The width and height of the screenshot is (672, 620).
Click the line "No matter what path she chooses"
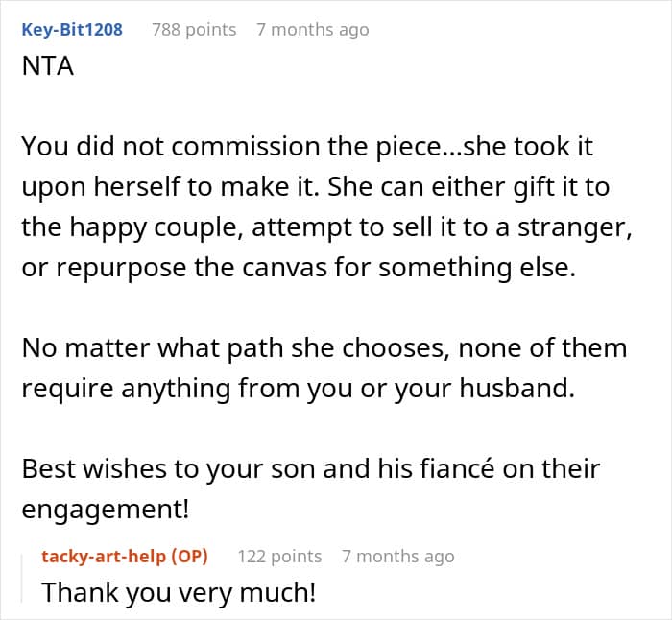(324, 348)
